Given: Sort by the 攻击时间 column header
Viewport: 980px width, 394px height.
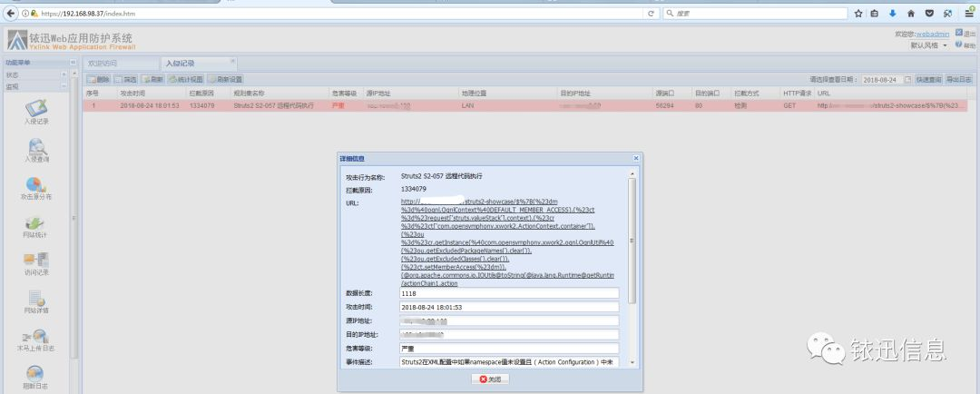Looking at the screenshot, I should (152, 93).
